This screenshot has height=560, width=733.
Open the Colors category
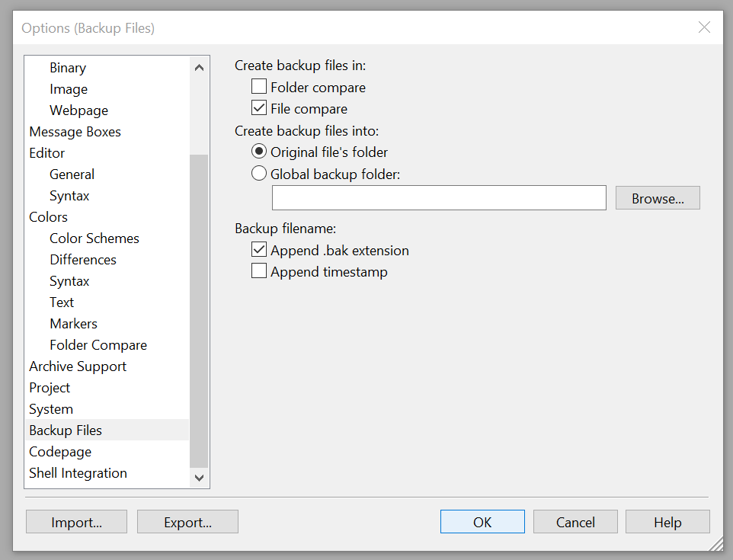pos(48,217)
